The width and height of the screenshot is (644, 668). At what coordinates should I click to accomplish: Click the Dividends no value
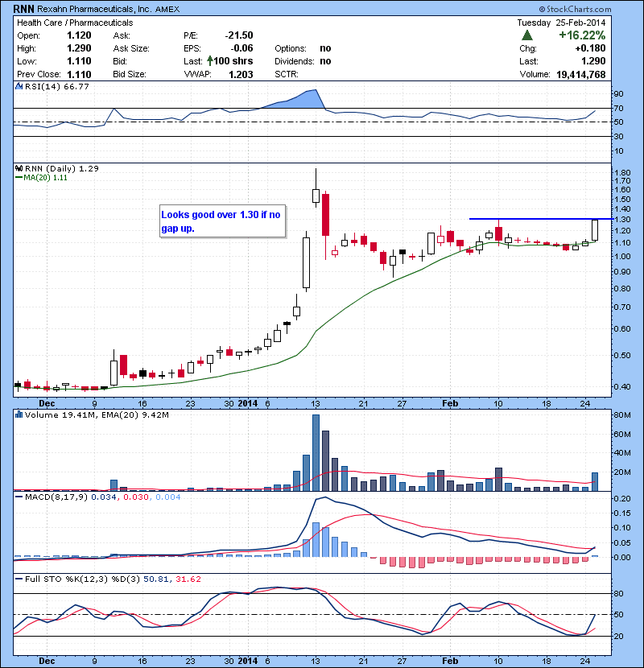325,61
